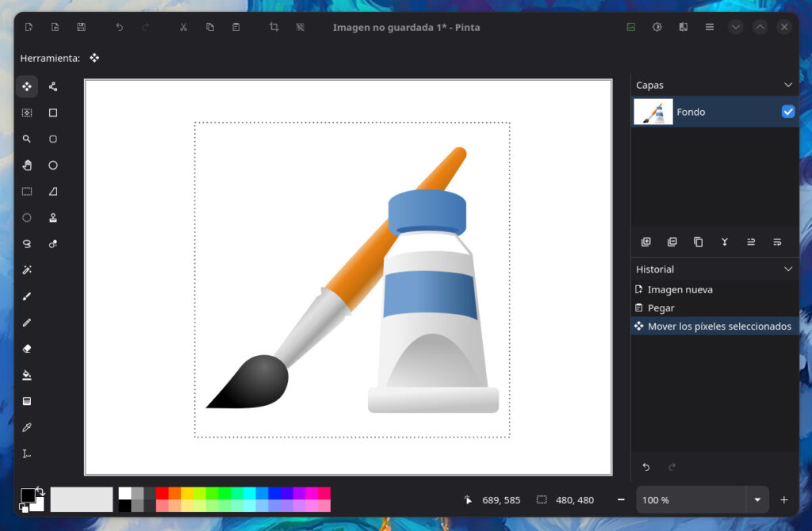
Task: Collapse the Capas panel
Action: (788, 85)
